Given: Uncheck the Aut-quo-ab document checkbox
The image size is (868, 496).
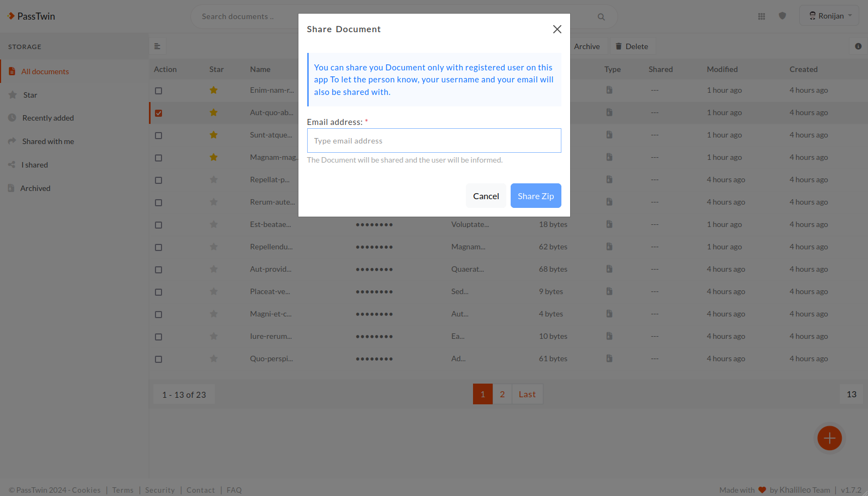Looking at the screenshot, I should pos(158,113).
